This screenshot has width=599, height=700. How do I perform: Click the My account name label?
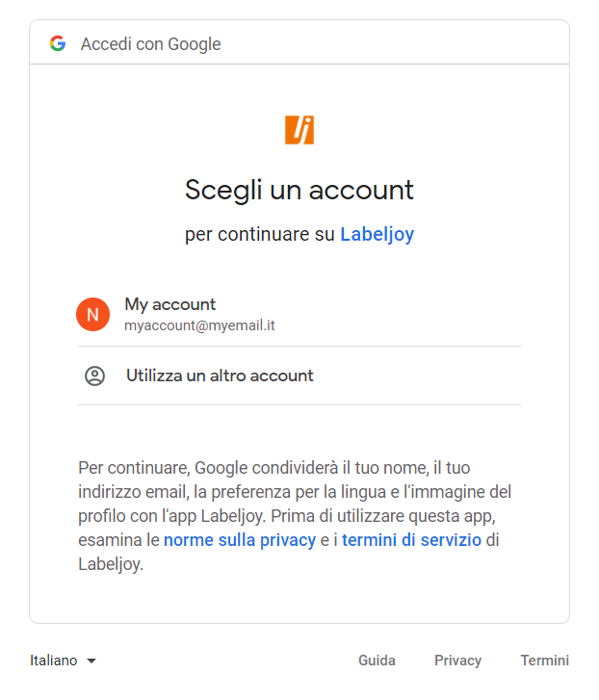click(x=170, y=304)
